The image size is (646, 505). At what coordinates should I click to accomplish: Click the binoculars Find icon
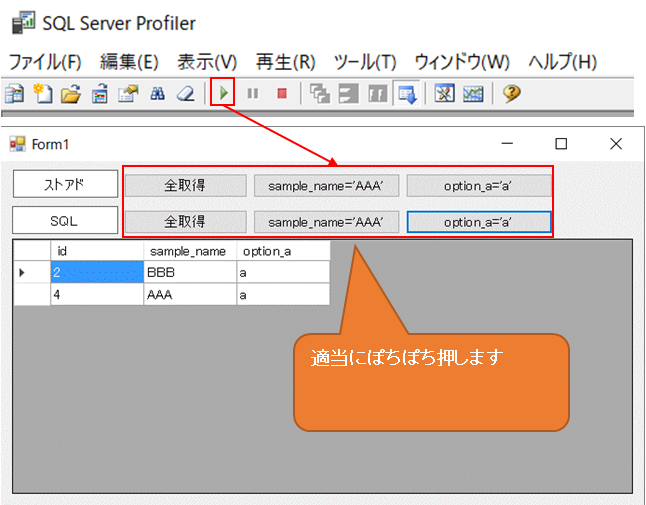point(157,94)
